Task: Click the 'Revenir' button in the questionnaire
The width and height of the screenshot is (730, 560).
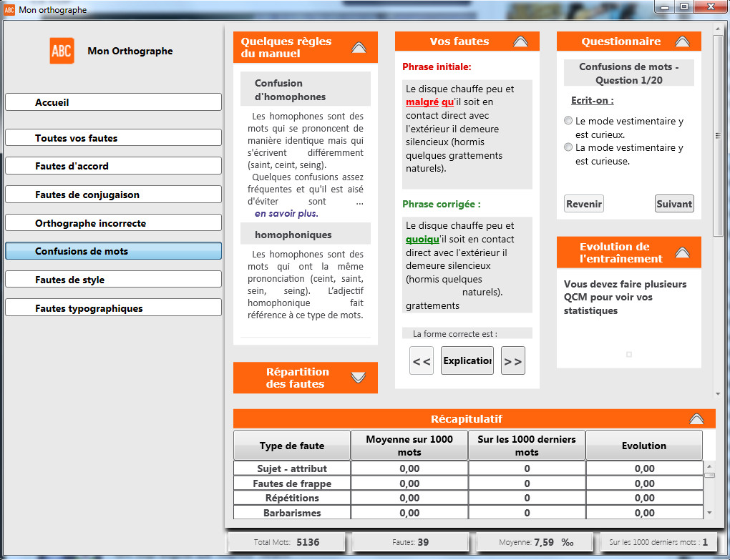Action: click(x=584, y=204)
